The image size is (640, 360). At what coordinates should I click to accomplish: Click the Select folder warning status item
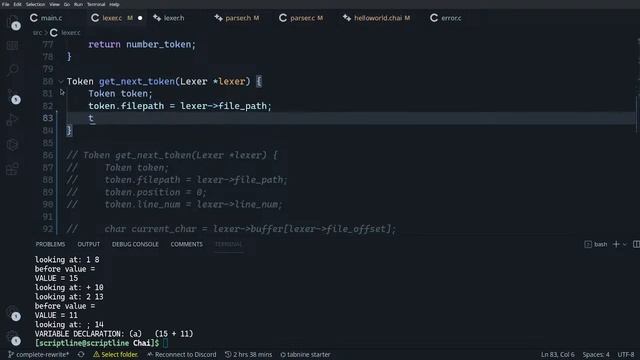(x=116, y=354)
